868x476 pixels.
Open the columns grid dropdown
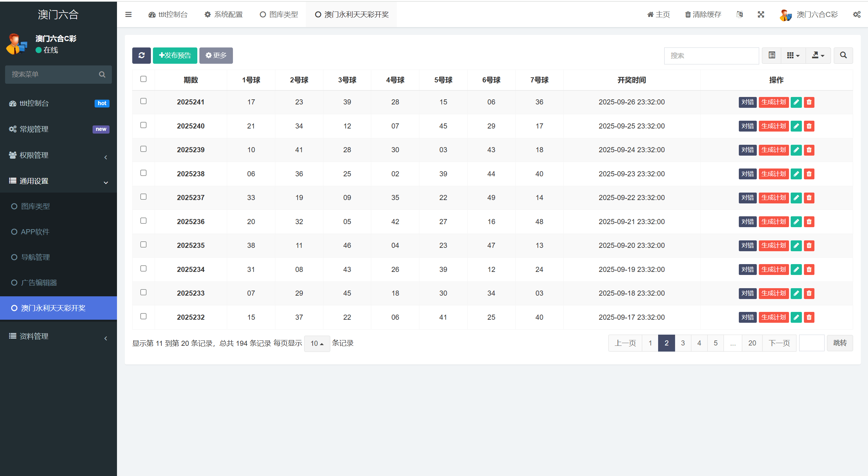pos(793,55)
